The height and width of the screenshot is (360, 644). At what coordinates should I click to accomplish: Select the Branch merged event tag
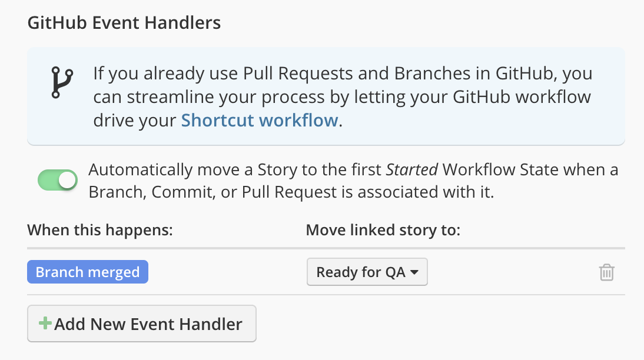pos(88,272)
